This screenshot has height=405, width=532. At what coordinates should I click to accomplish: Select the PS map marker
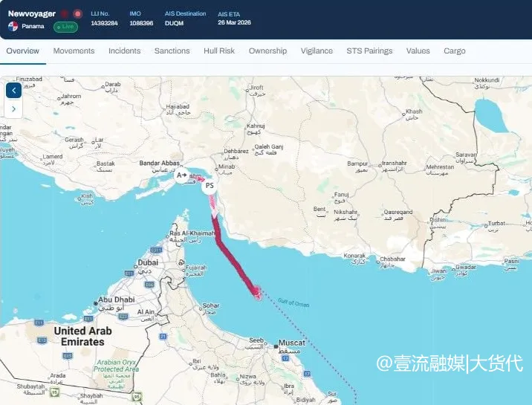pos(210,186)
